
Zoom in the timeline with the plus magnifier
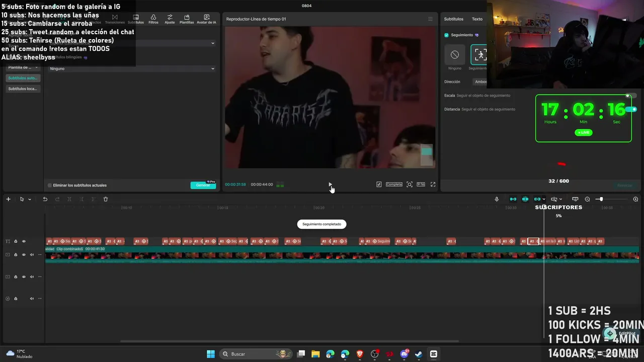(635, 199)
